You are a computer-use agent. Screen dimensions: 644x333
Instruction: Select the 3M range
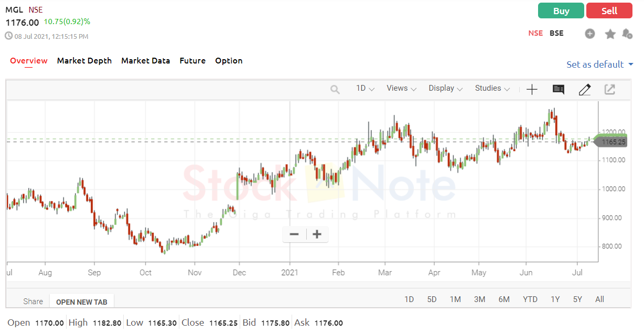click(479, 299)
